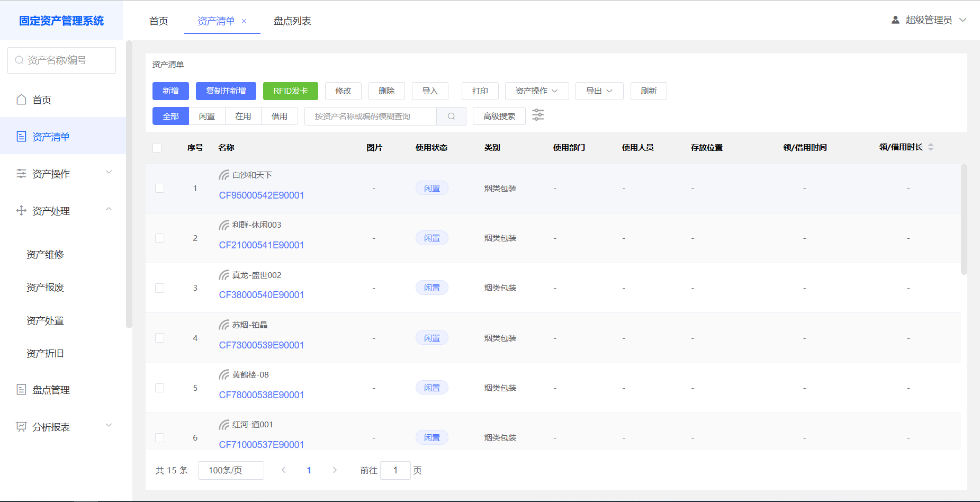Click the 资产处理 move icon in sidebar

pyautogui.click(x=21, y=211)
